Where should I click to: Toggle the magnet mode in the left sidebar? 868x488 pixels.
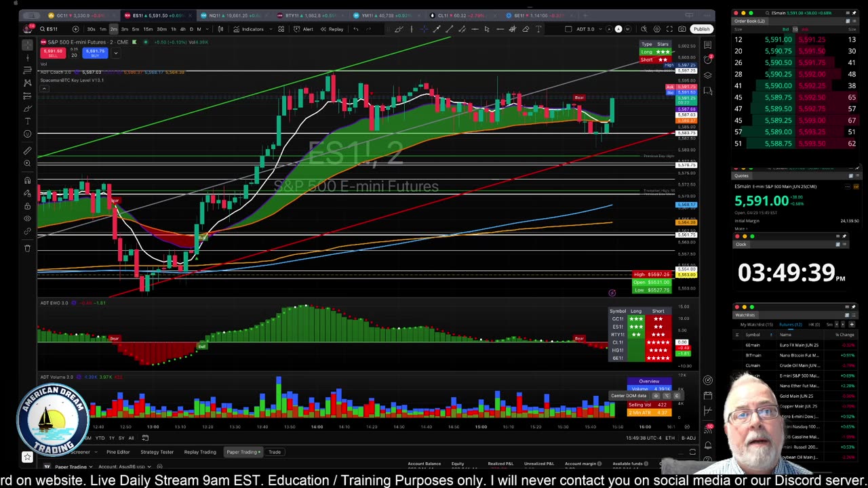point(27,180)
